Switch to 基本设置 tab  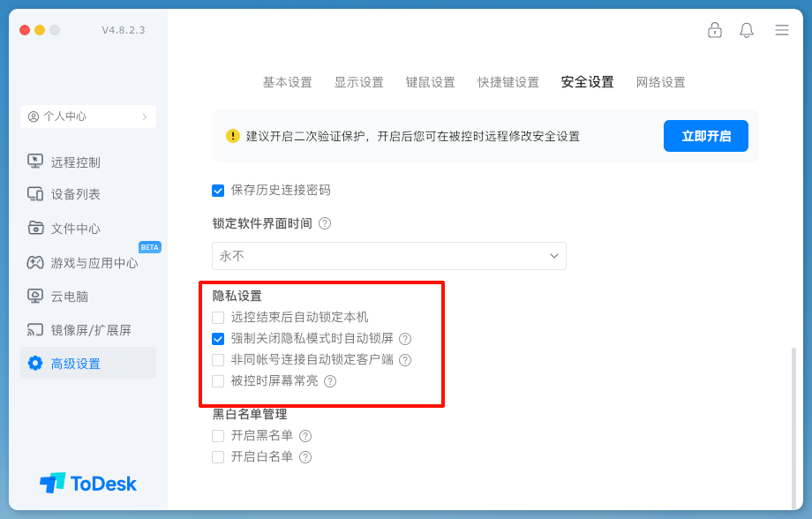[287, 82]
